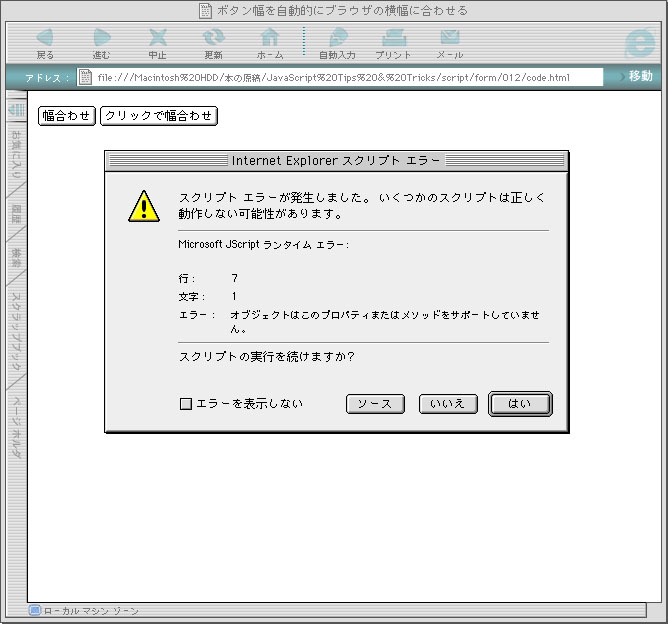
Task: Go to the ホーム home icon
Action: tap(270, 37)
